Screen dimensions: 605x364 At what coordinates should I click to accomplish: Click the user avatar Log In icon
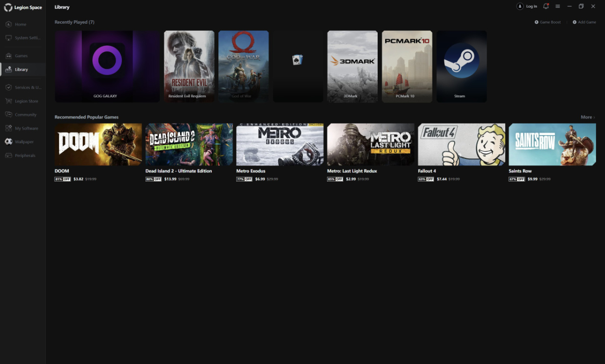[520, 6]
